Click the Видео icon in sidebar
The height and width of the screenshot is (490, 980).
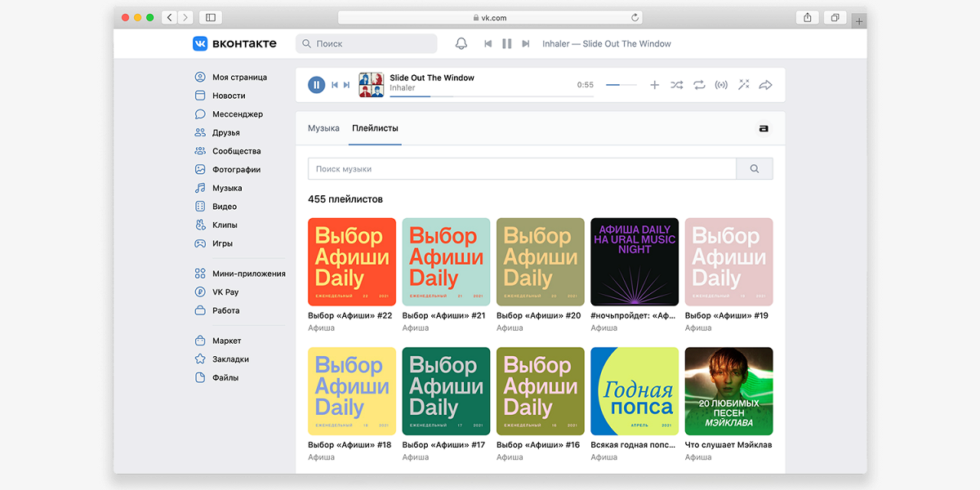click(x=200, y=207)
